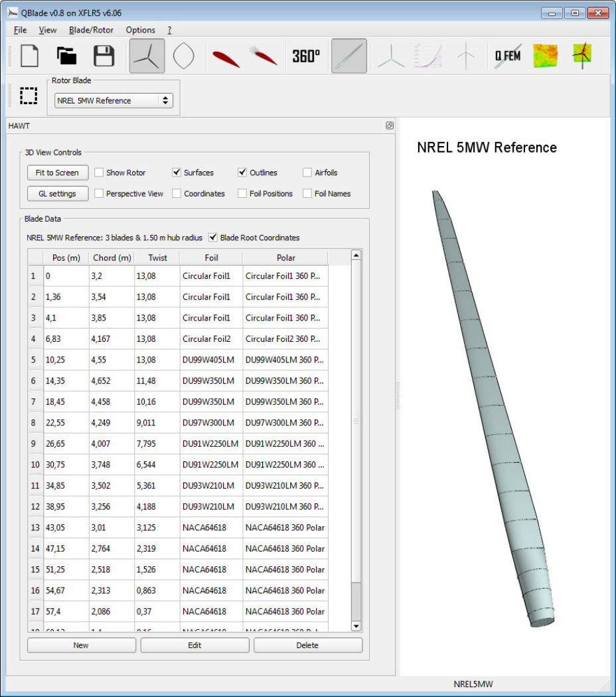The height and width of the screenshot is (697, 616).
Task: Save project with floppy disk icon
Action: coord(104,56)
